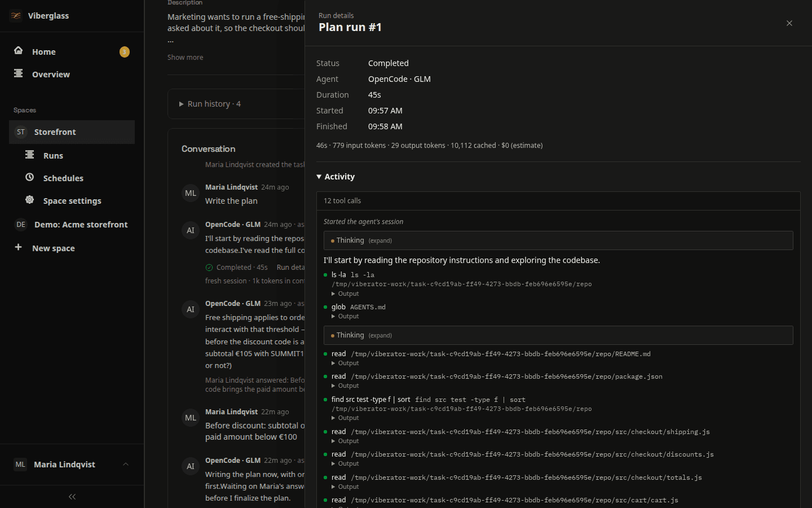812x508 pixels.
Task: Click the Space settings gear icon
Action: click(30, 200)
